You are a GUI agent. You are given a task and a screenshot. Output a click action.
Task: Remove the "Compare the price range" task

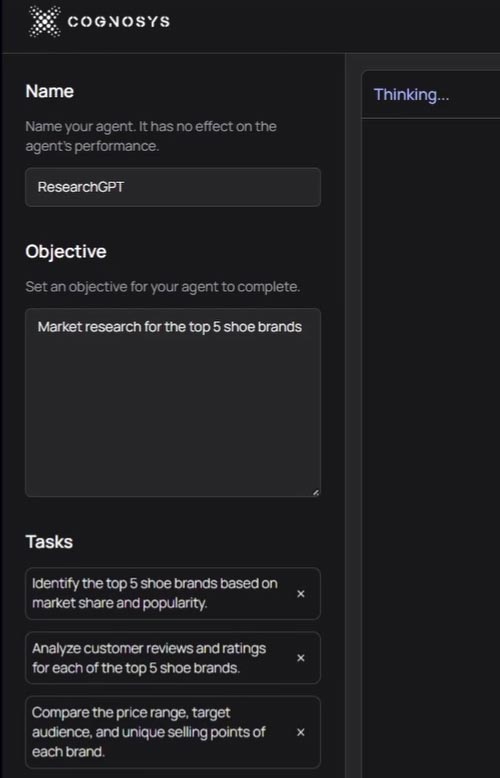pyautogui.click(x=301, y=732)
